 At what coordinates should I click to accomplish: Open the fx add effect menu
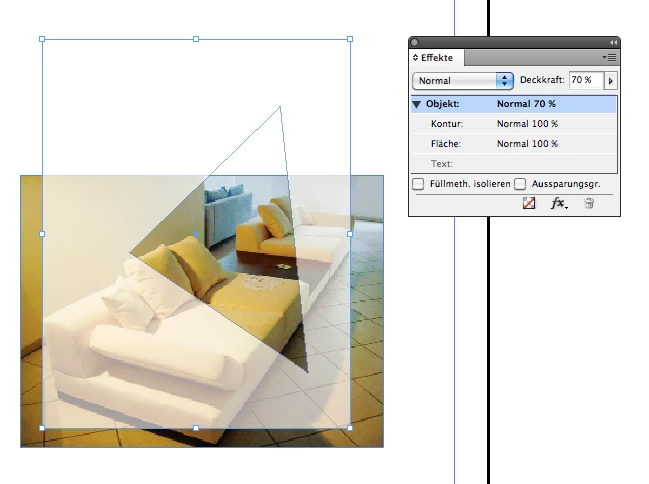559,203
